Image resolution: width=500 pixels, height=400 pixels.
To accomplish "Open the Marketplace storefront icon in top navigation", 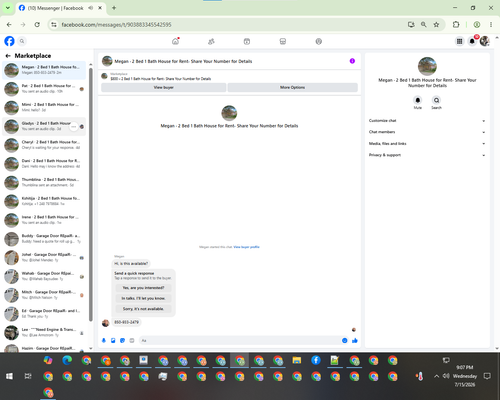I will (283, 41).
